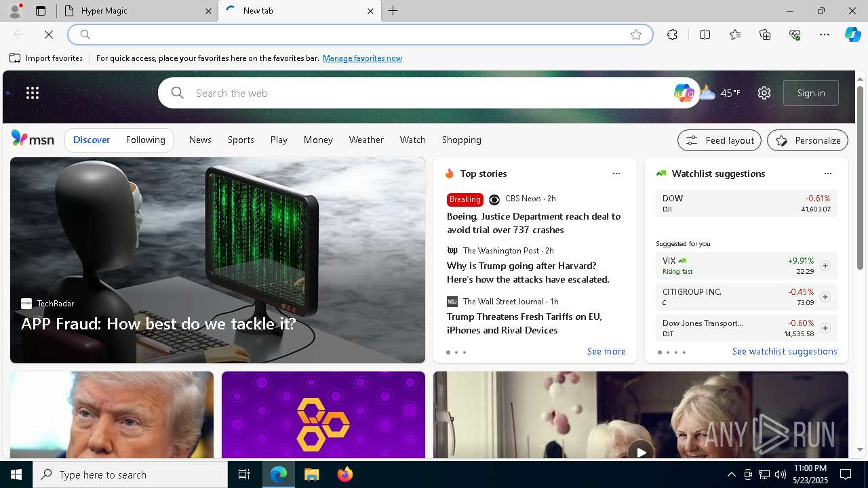This screenshot has height=488, width=868.
Task: Open the purple hexagon card
Action: tap(323, 415)
